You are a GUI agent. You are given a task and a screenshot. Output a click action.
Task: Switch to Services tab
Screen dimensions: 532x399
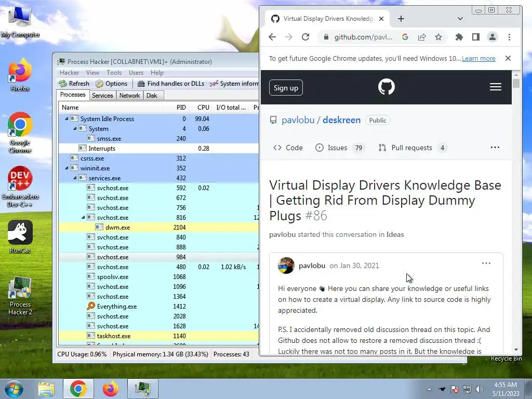[x=102, y=96]
